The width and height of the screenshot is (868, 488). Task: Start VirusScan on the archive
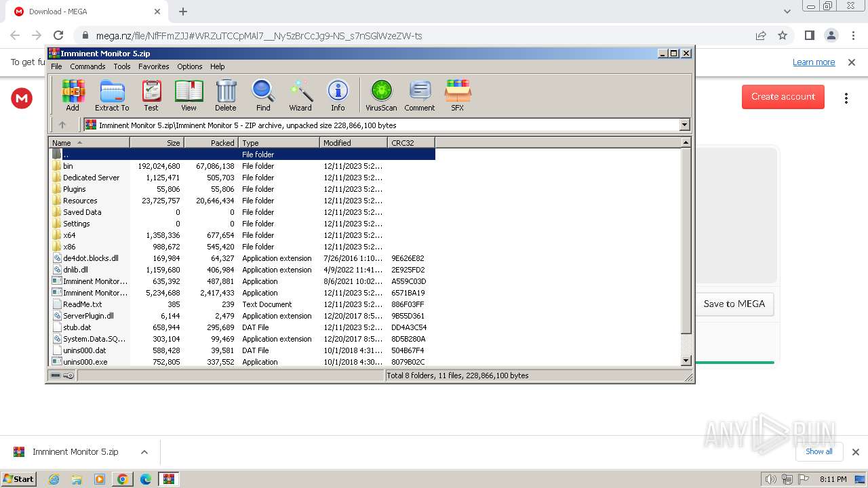[x=381, y=95]
